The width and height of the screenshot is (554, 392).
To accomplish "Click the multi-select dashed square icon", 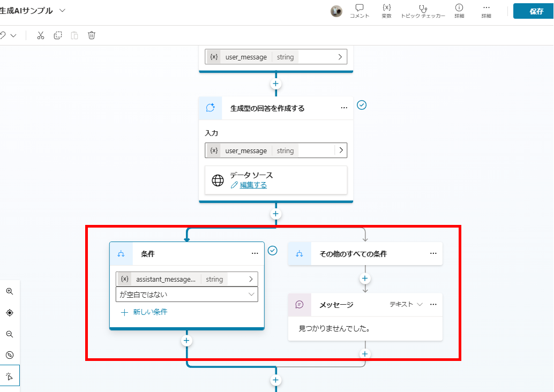I will click(57, 35).
